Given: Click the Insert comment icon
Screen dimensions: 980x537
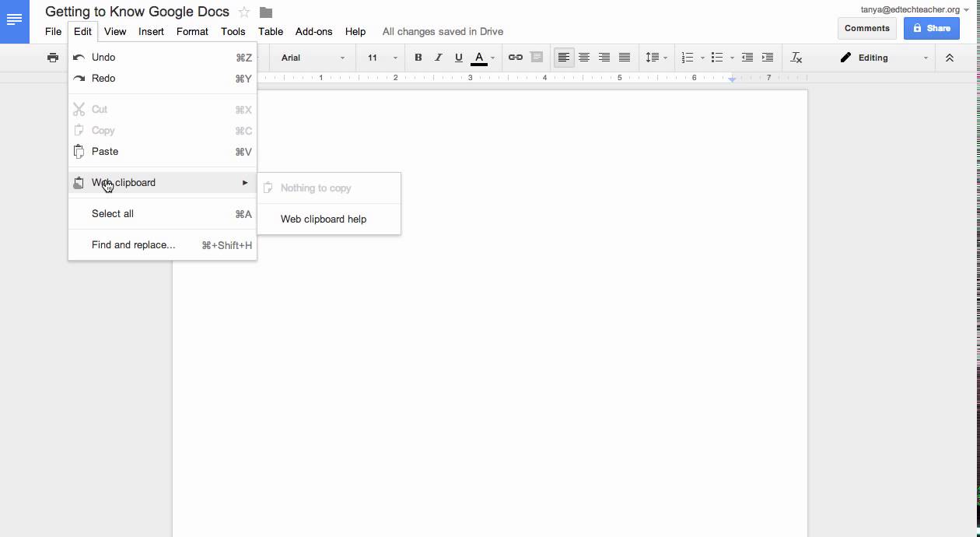Looking at the screenshot, I should pos(536,58).
